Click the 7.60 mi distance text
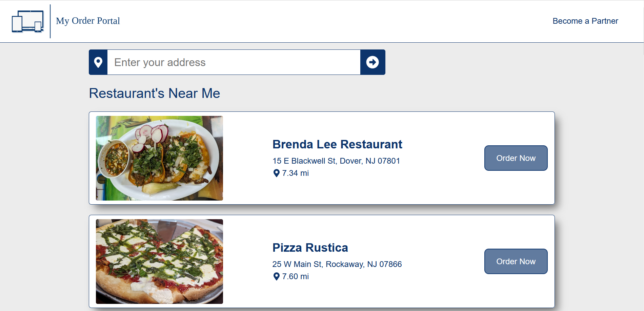The width and height of the screenshot is (644, 311). 296,276
